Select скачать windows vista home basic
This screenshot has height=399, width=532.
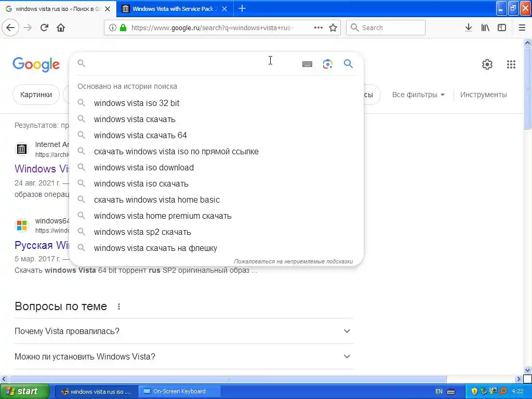point(216,200)
